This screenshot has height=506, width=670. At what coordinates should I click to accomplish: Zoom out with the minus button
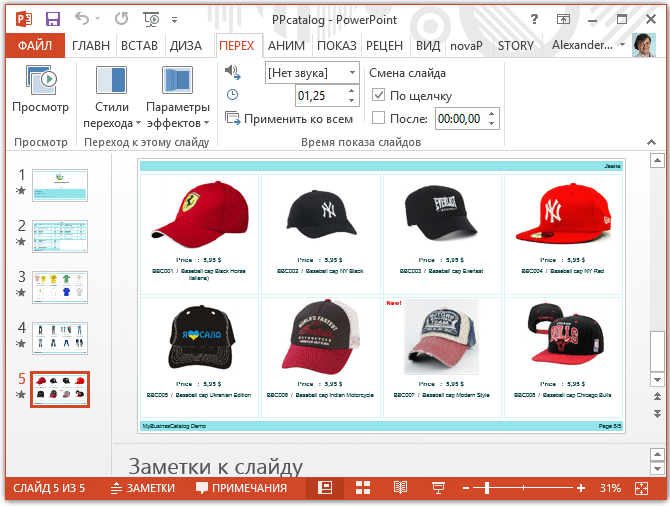[466, 488]
